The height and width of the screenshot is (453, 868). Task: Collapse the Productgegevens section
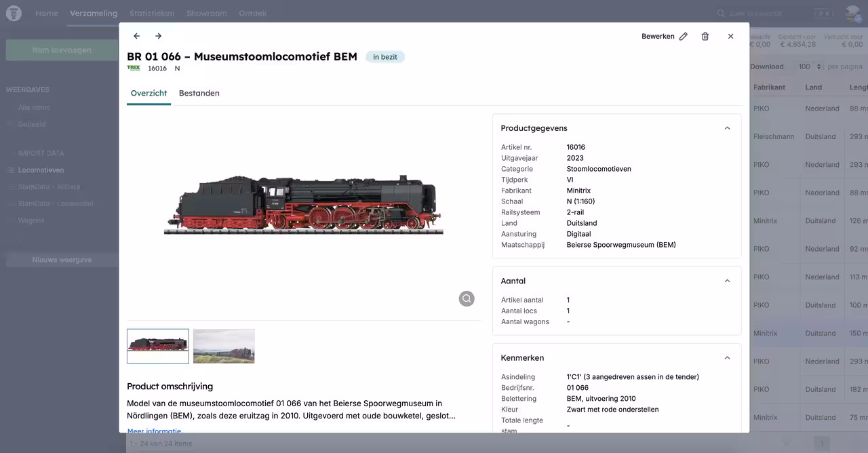click(727, 128)
